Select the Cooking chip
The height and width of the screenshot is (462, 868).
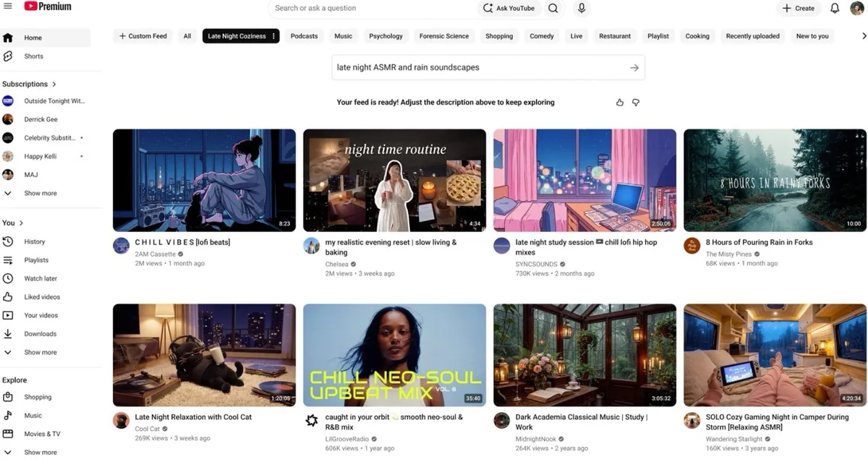[697, 36]
